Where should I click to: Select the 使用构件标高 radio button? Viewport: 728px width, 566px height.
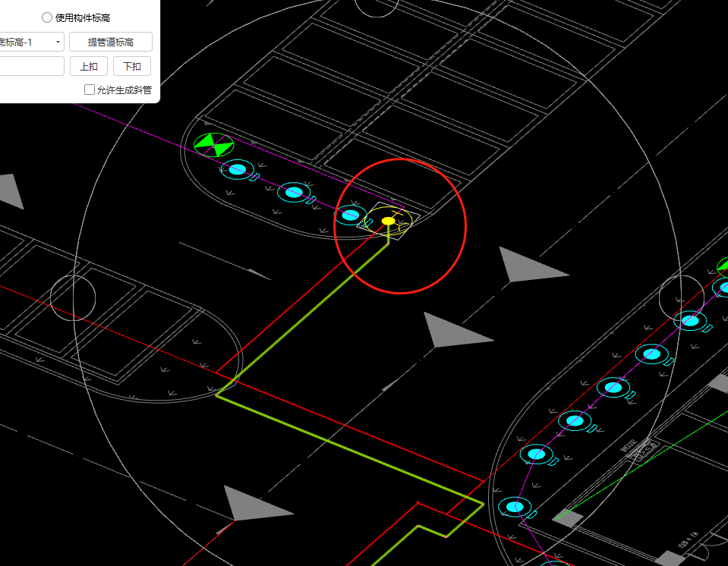(x=47, y=17)
